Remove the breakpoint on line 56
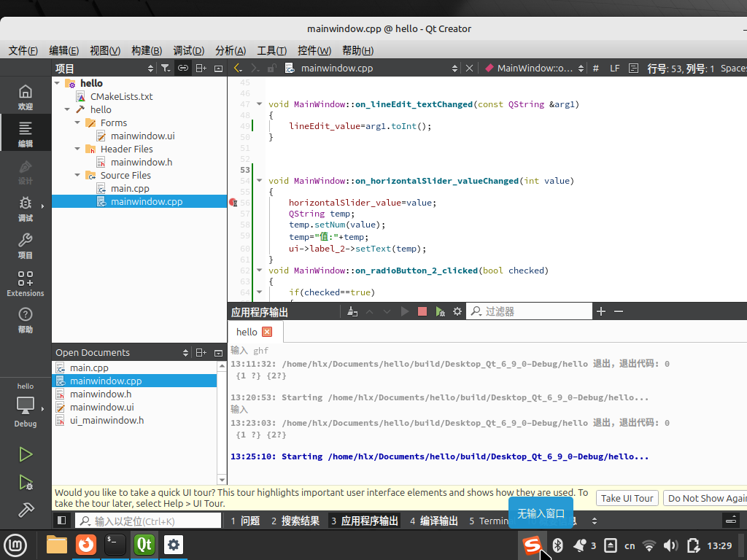This screenshot has height=560, width=747. (233, 203)
